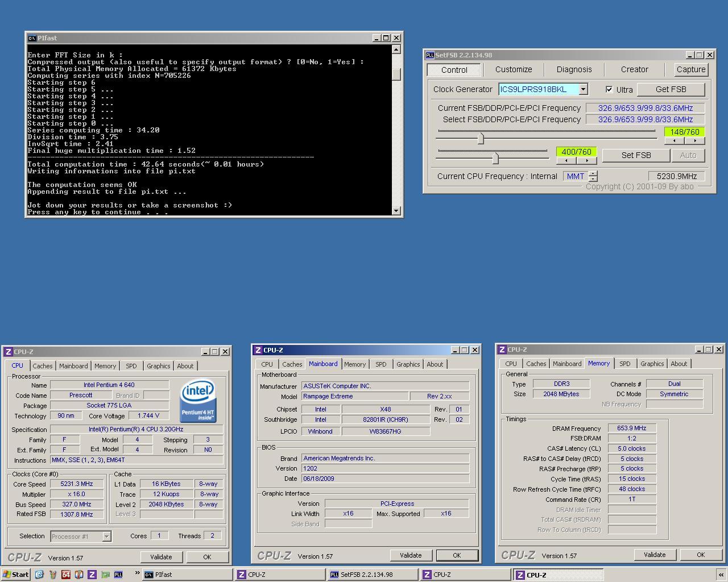Open SPD tab in CPU-Z Memory window
728x582 pixels.
624,364
